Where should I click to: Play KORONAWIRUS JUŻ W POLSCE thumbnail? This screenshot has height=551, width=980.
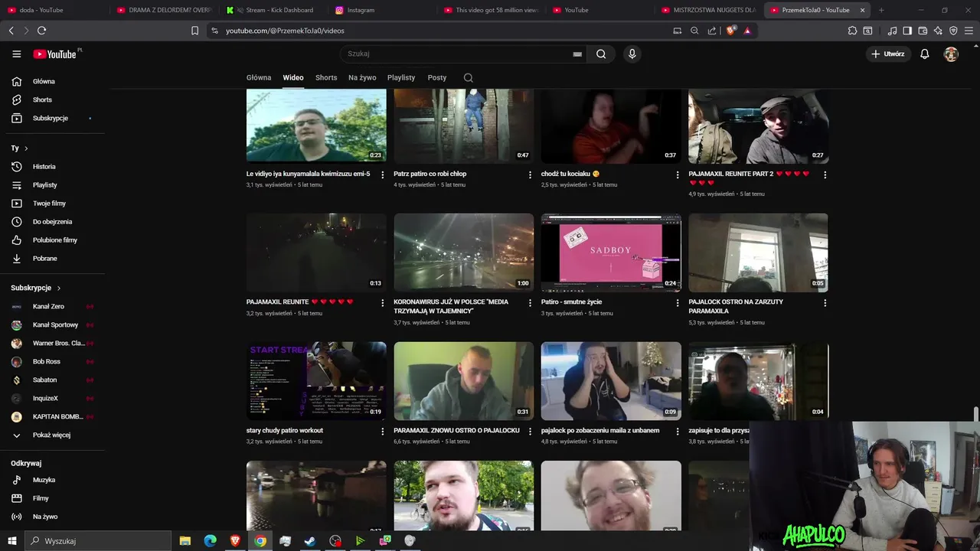coord(464,253)
